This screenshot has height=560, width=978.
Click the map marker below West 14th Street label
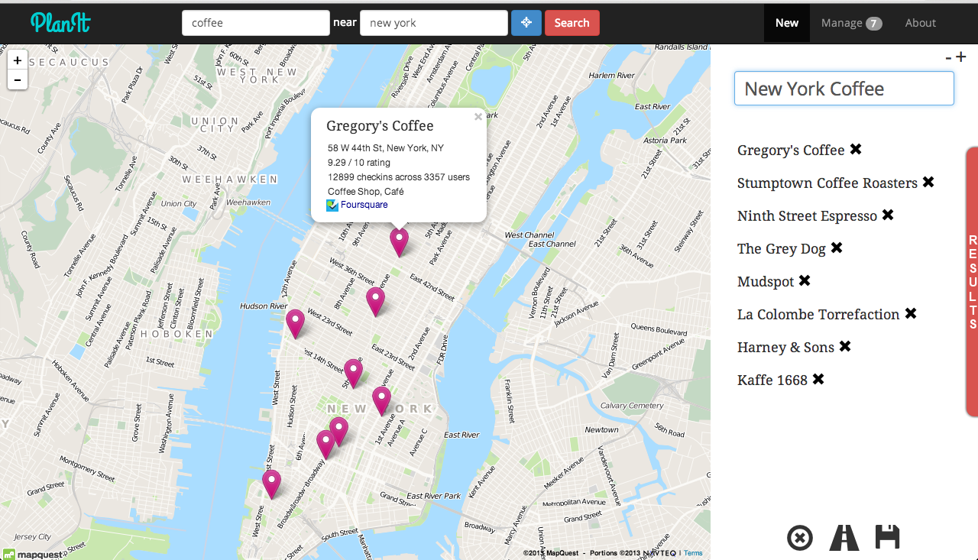[x=353, y=373]
